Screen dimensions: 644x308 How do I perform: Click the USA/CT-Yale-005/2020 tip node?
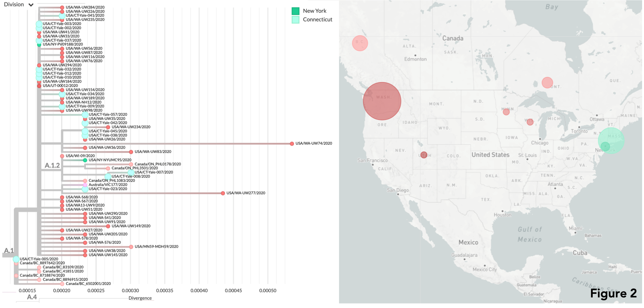(x=16, y=259)
